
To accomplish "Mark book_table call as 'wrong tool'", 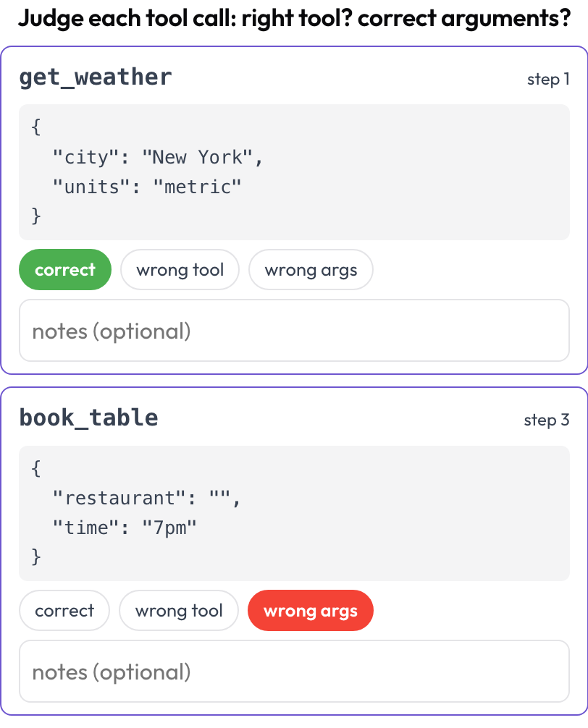I will point(179,611).
